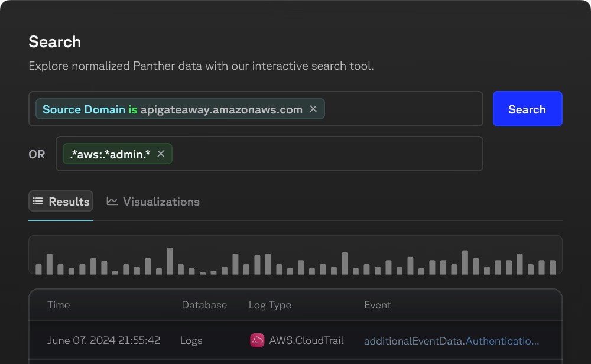This screenshot has height=364, width=591.
Task: Click the Search page heading
Action: tap(54, 42)
